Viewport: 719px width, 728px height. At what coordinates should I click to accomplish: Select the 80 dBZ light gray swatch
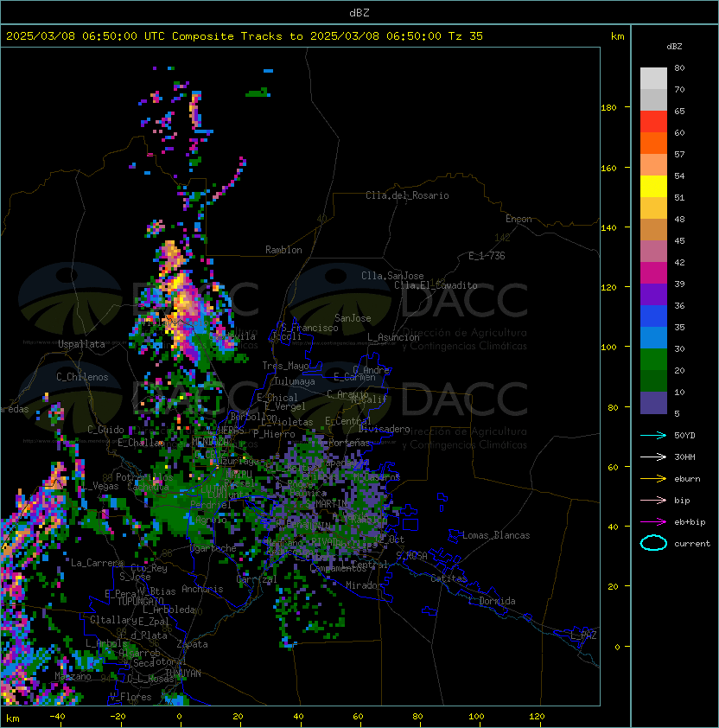point(653,78)
